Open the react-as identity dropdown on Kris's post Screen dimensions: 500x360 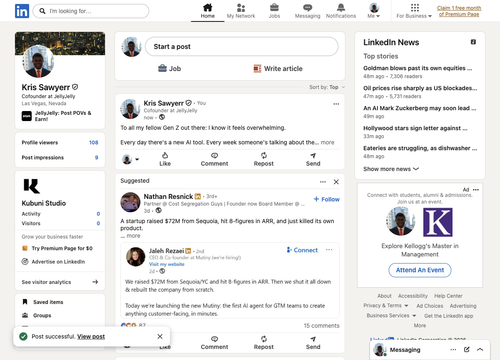[x=130, y=159]
